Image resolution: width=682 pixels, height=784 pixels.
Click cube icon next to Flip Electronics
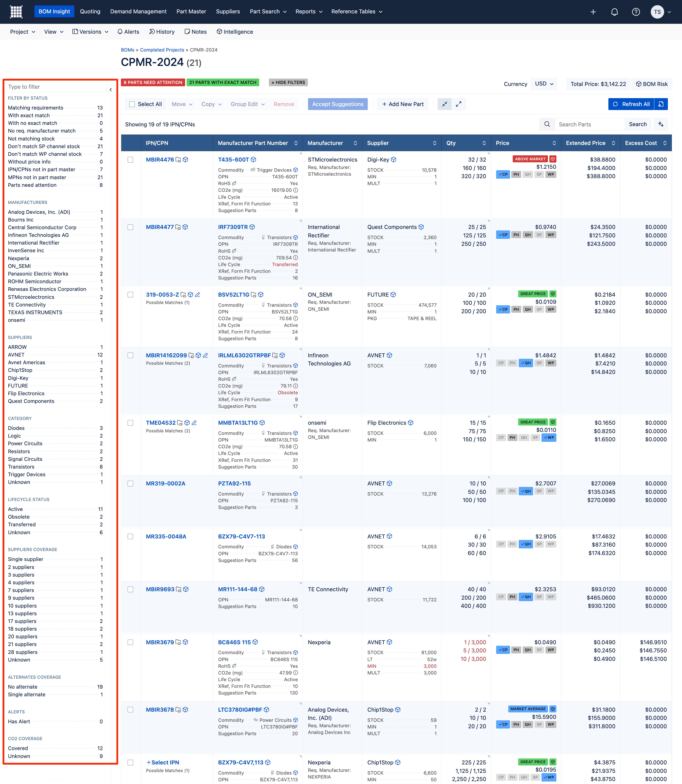[411, 423]
